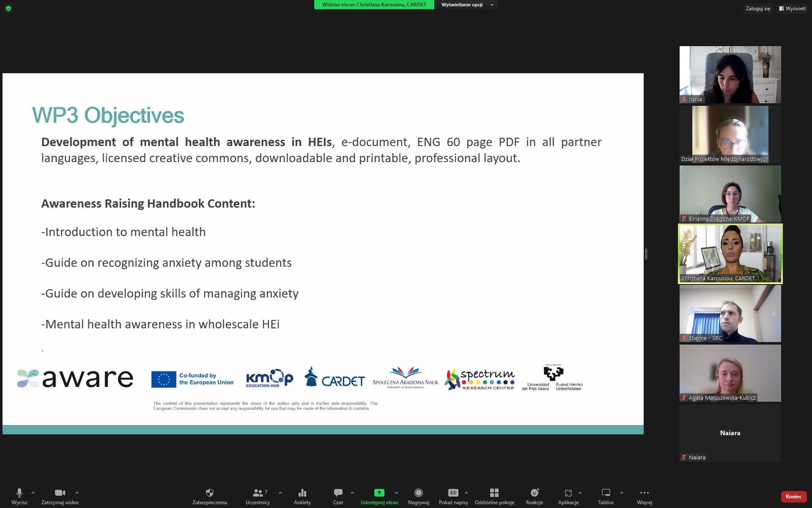Screen dimensions: 812x508
Task: Expand whiteboards options arrow beside Tablice
Action: tap(622, 493)
